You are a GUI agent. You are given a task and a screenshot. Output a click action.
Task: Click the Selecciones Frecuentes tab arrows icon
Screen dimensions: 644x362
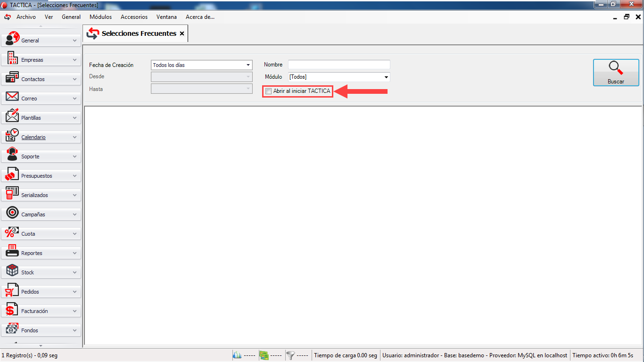93,33
